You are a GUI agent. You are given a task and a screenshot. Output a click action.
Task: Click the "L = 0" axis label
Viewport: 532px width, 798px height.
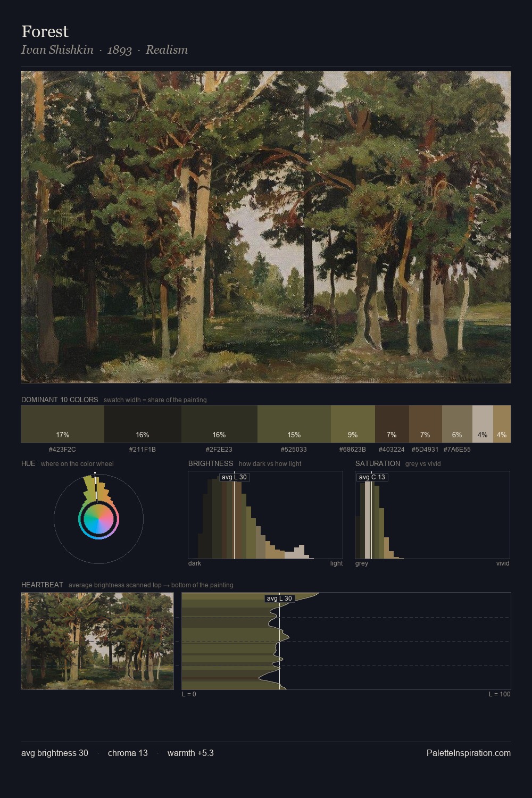coord(189,694)
